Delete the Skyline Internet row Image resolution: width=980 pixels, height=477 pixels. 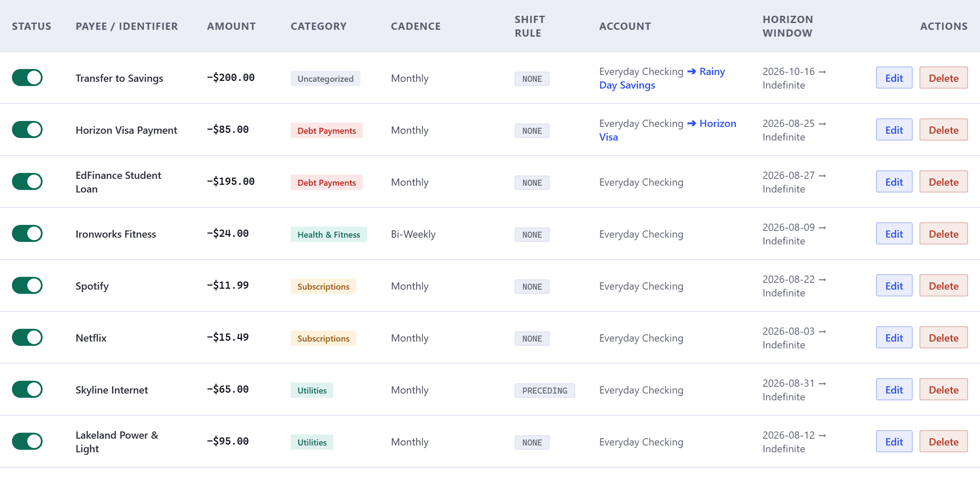(943, 389)
